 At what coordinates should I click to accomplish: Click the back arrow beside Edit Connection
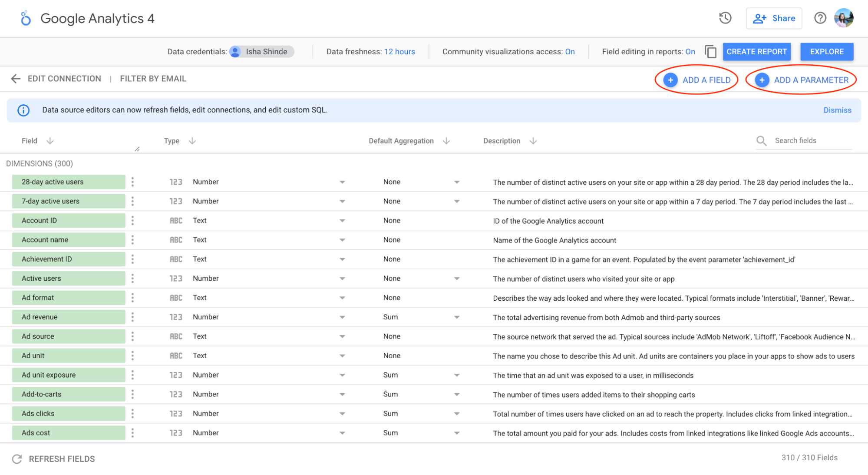click(16, 79)
